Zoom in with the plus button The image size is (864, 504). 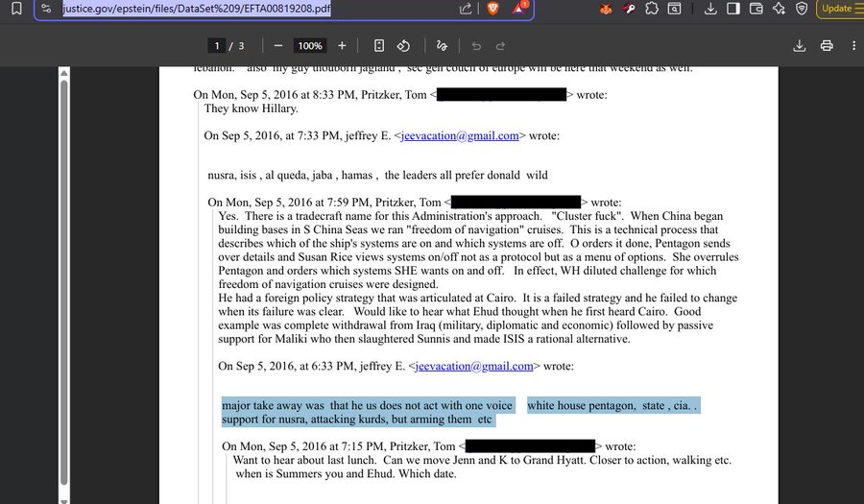click(342, 45)
